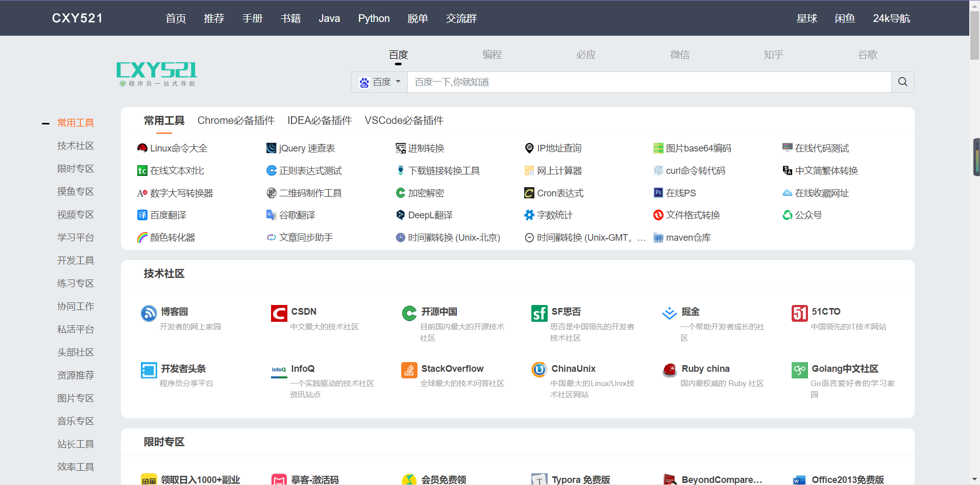Click the 在线收藏网址 cloud icon

[788, 193]
